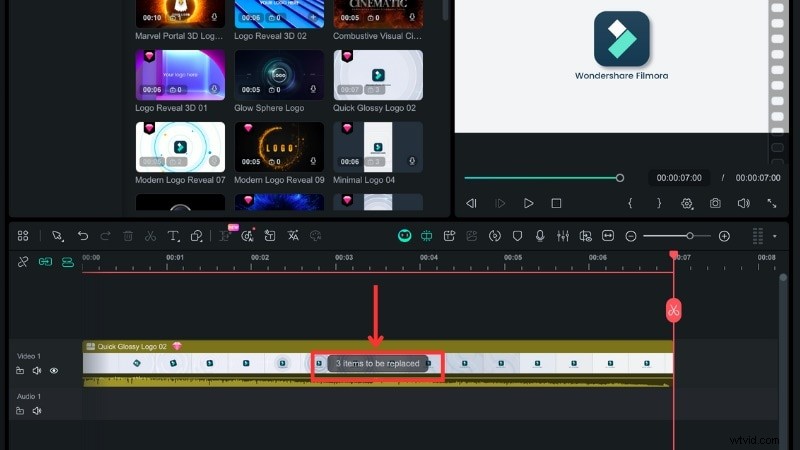Take a snapshot with the camera icon
The height and width of the screenshot is (450, 800).
[715, 203]
